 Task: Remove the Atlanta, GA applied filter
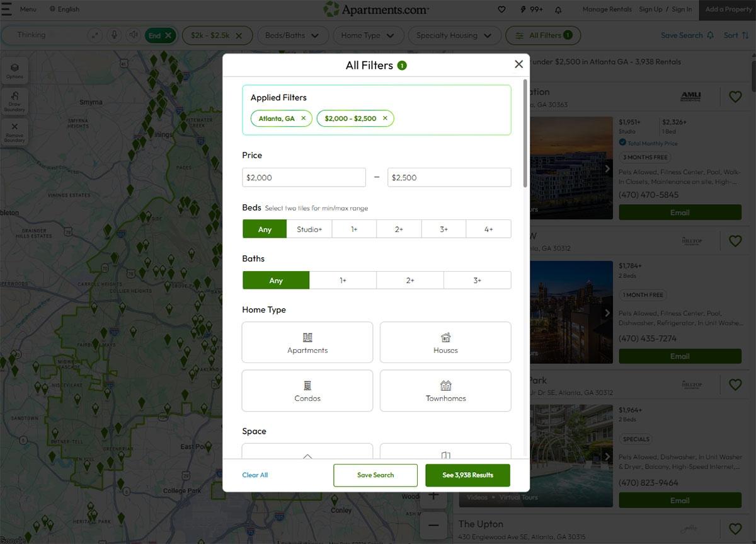(303, 119)
